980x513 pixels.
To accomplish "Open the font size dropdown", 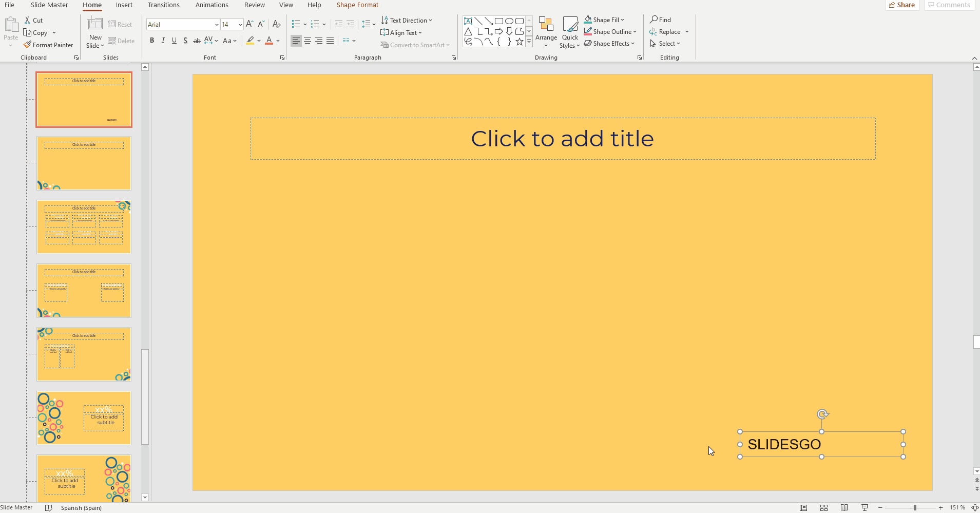I will pos(240,24).
